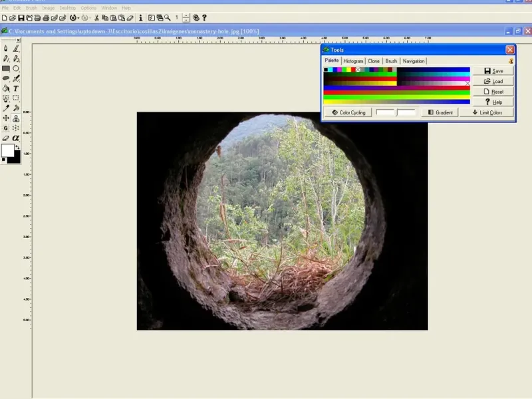Click the scissors cut icon in toolbar
Screen dimensions: 532x399
tap(97, 18)
